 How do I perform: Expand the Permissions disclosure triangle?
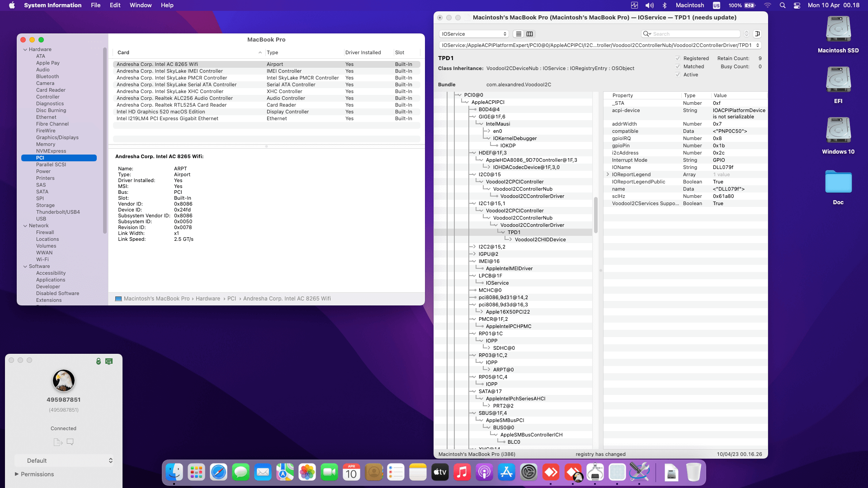tap(17, 474)
